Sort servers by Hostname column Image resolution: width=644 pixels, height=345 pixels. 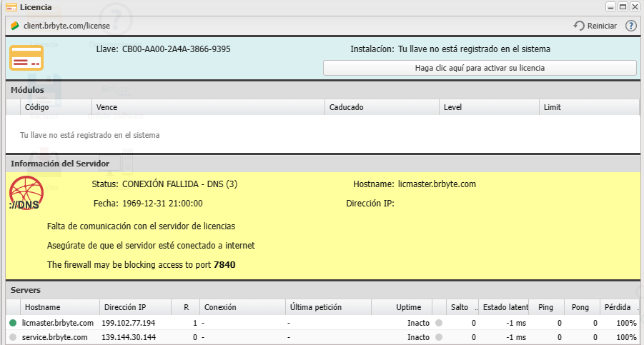(43, 307)
